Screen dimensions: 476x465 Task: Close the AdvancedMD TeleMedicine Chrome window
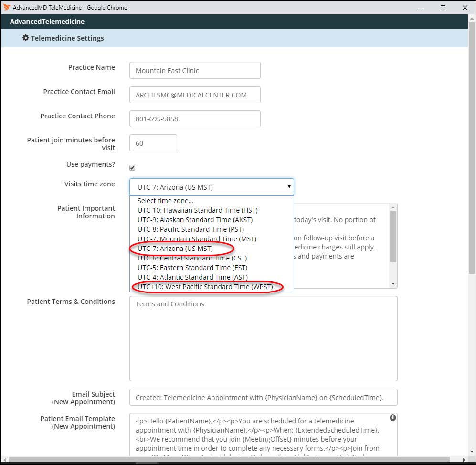pyautogui.click(x=465, y=8)
